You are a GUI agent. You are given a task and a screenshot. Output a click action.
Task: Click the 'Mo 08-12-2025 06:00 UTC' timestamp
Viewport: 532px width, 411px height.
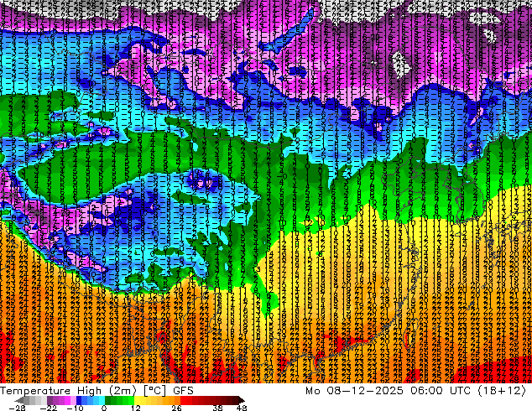coord(389,391)
